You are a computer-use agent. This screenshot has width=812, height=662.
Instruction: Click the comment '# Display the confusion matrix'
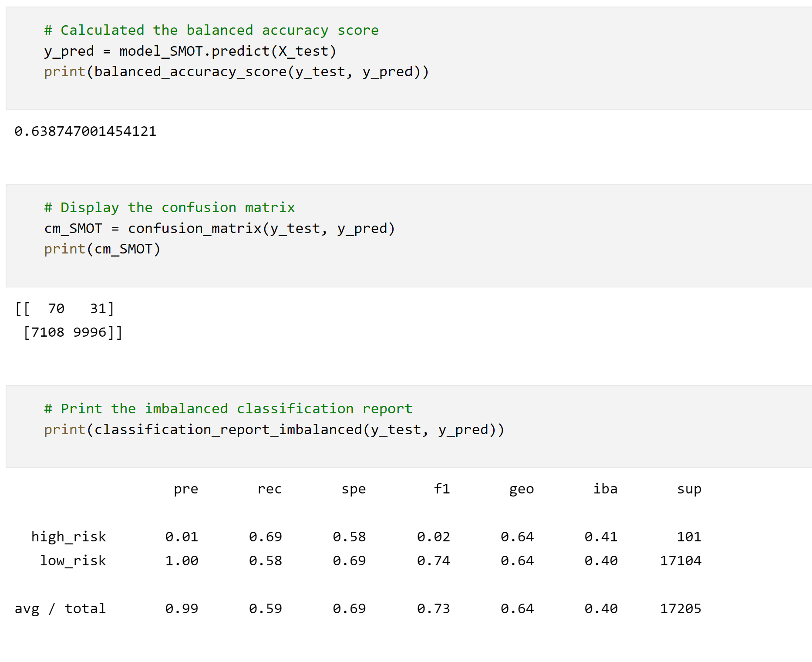click(169, 208)
